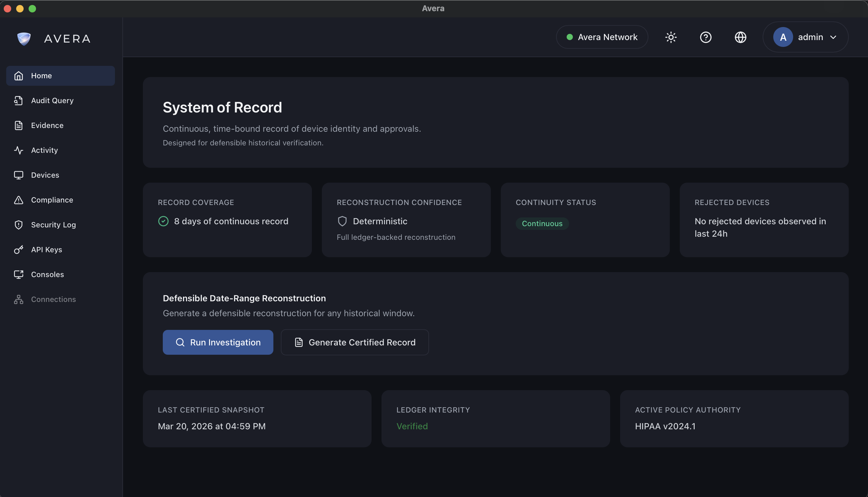Viewport: 868px width, 497px height.
Task: Select the Home icon in sidebar
Action: coord(18,75)
